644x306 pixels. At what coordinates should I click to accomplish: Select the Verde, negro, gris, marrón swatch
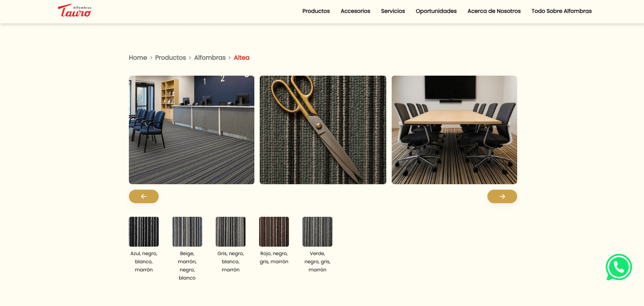(x=317, y=232)
